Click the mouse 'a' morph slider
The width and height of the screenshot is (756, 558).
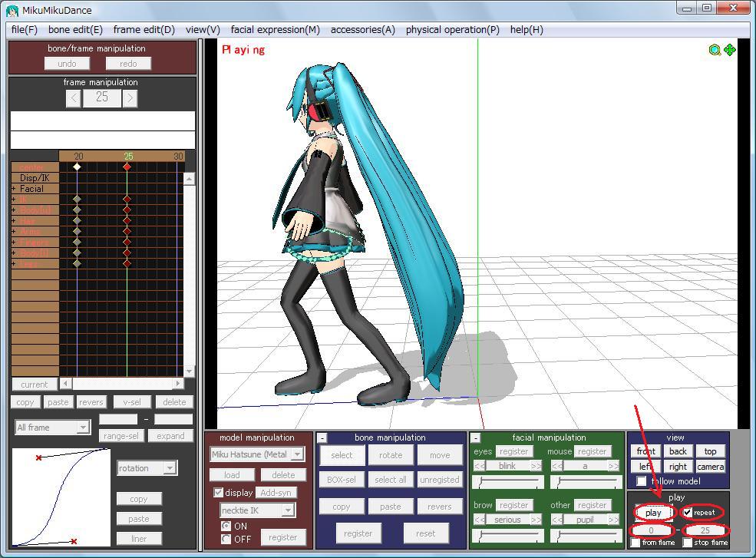point(586,482)
